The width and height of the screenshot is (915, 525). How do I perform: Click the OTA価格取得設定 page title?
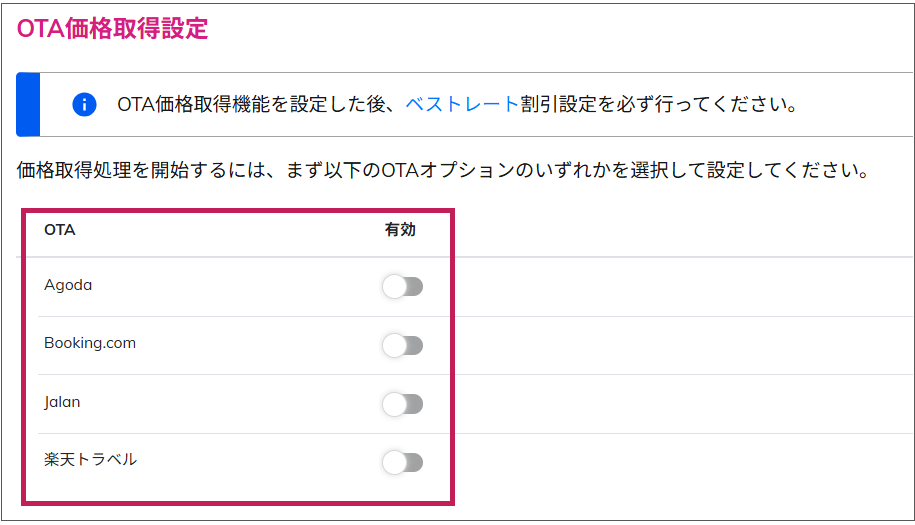coord(112,29)
